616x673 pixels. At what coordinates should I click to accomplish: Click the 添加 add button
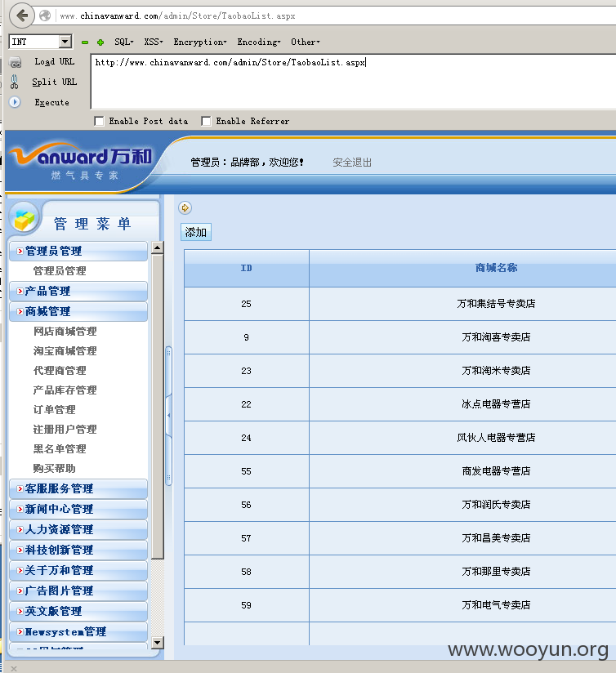(x=196, y=232)
